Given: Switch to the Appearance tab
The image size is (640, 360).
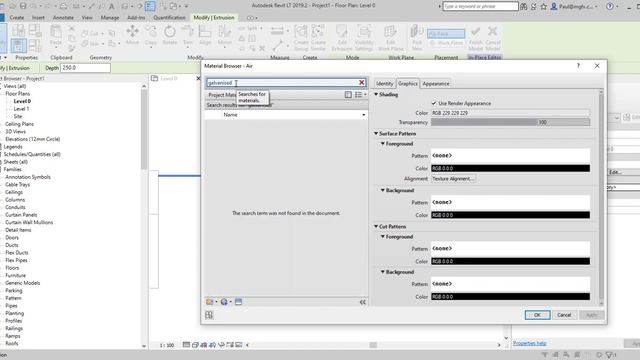Looking at the screenshot, I should click(436, 83).
